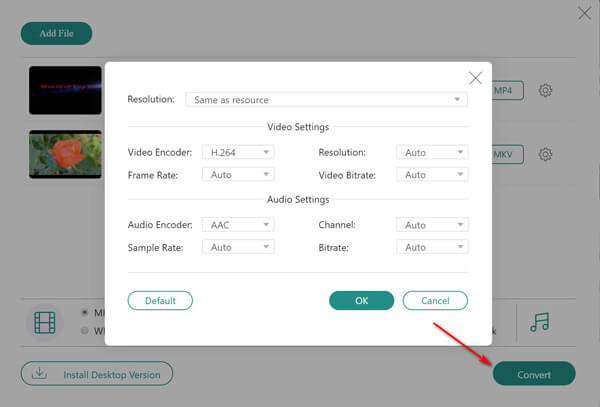Select the audio format music note icon
The height and width of the screenshot is (407, 600).
(541, 322)
